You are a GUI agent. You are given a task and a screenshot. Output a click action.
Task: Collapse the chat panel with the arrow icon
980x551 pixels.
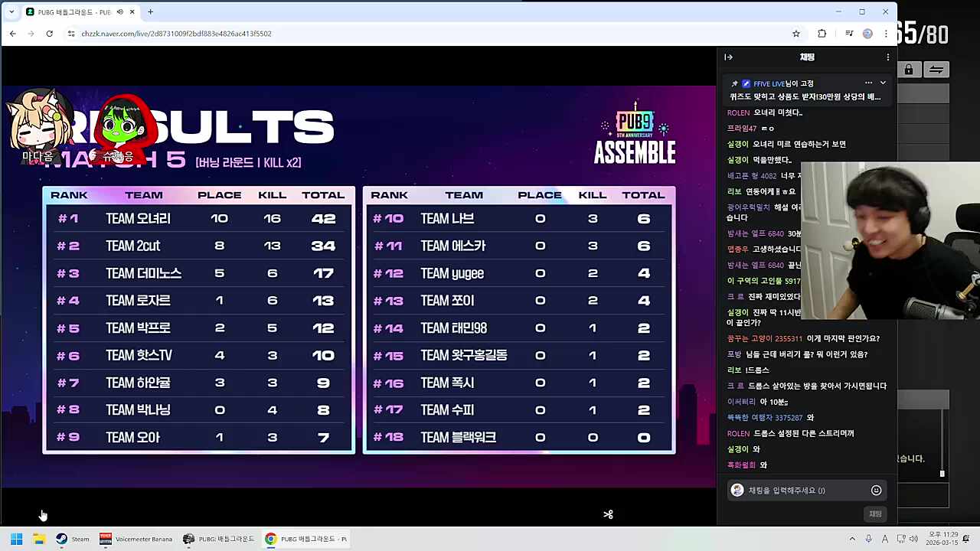click(728, 57)
